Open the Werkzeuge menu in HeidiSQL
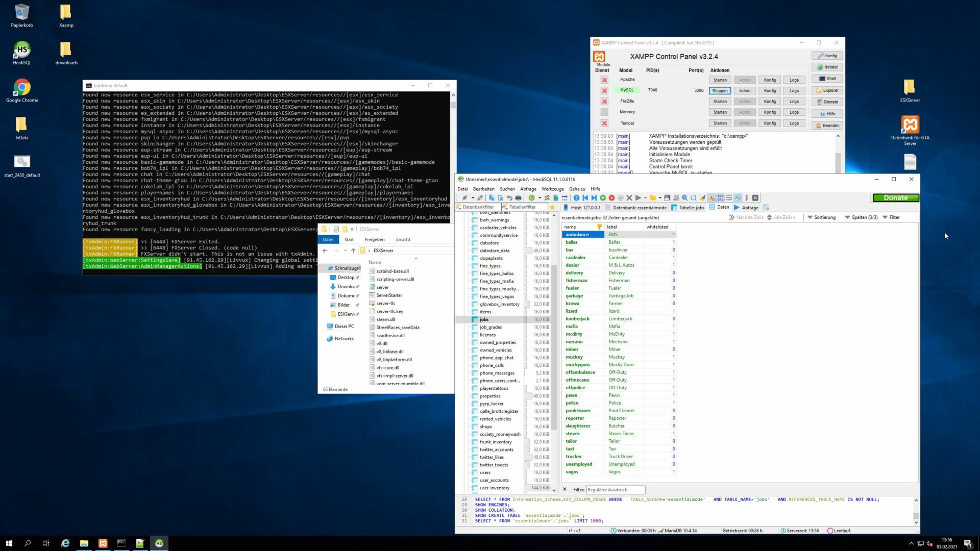Screen dimensions: 980x551 [x=552, y=189]
